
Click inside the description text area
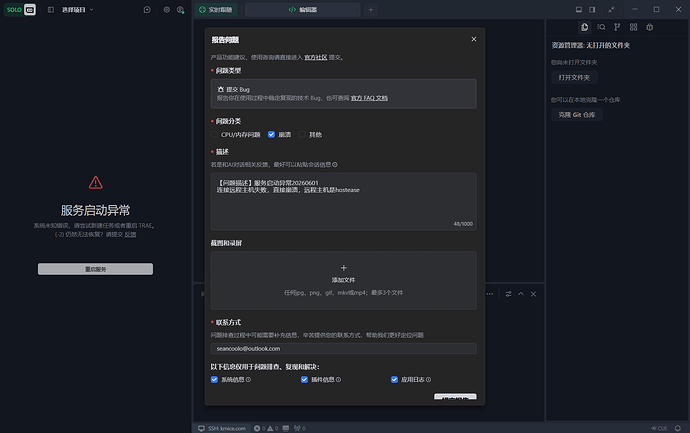tap(343, 202)
